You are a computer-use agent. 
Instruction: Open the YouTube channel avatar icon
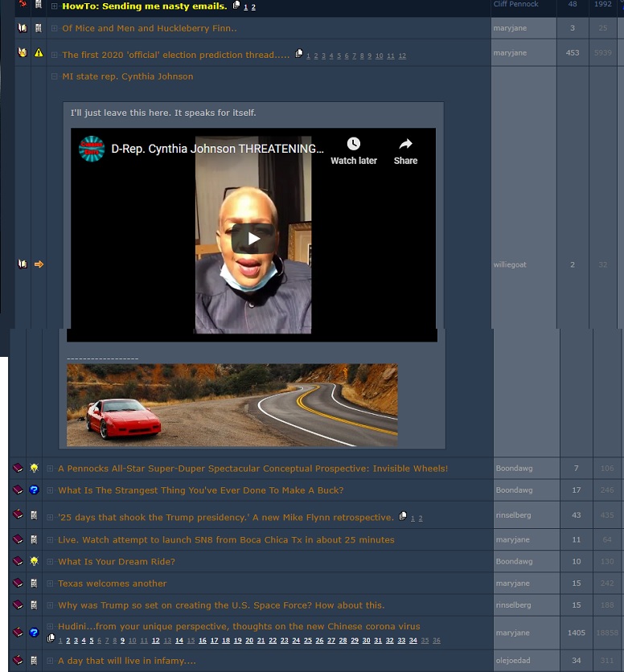pos(92,149)
